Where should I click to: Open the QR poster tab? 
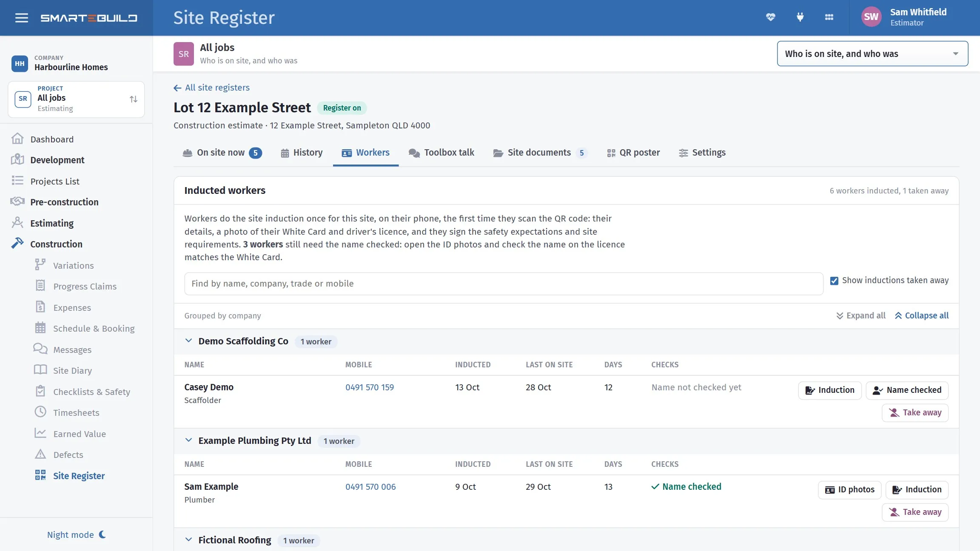click(x=633, y=153)
